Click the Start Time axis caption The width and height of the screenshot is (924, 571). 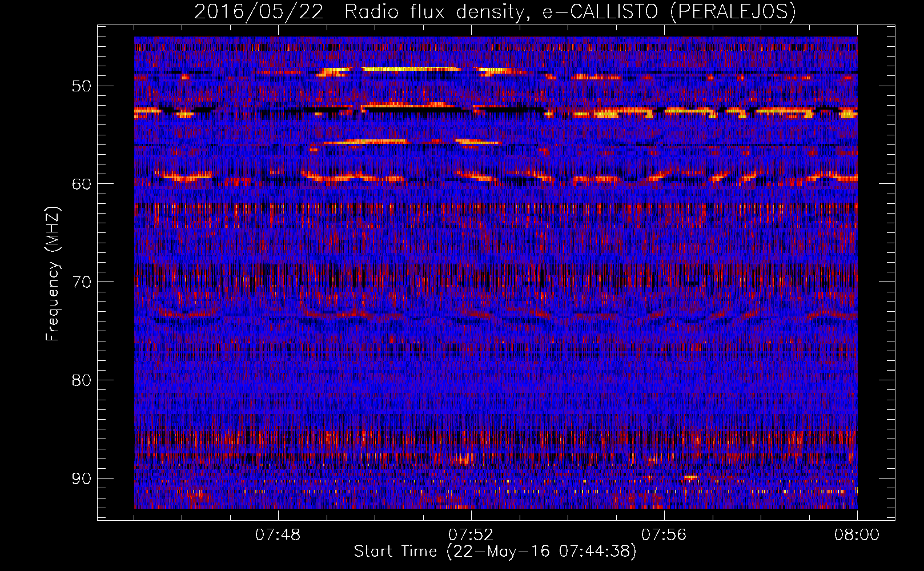point(495,552)
